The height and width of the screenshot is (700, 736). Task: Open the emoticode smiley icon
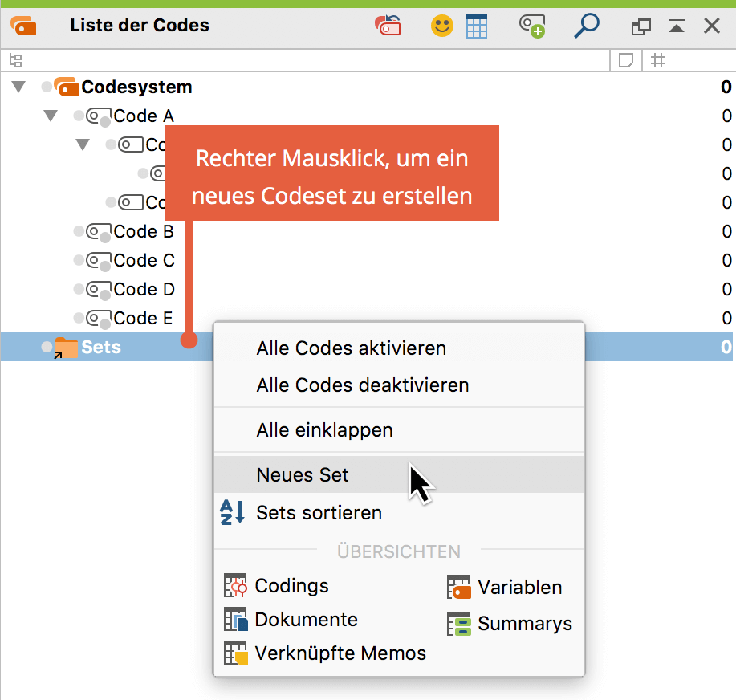pos(441,26)
